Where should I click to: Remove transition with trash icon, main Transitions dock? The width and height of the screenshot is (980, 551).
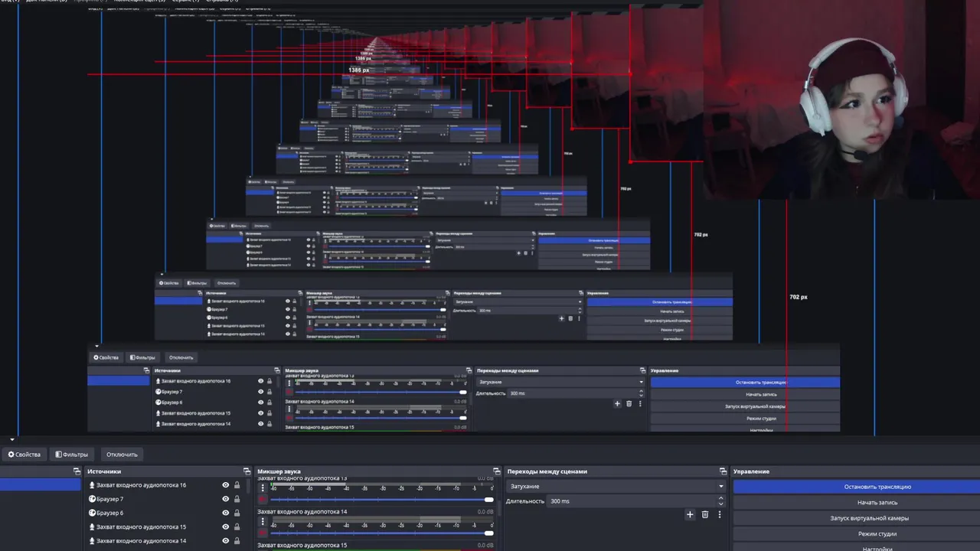tap(705, 514)
